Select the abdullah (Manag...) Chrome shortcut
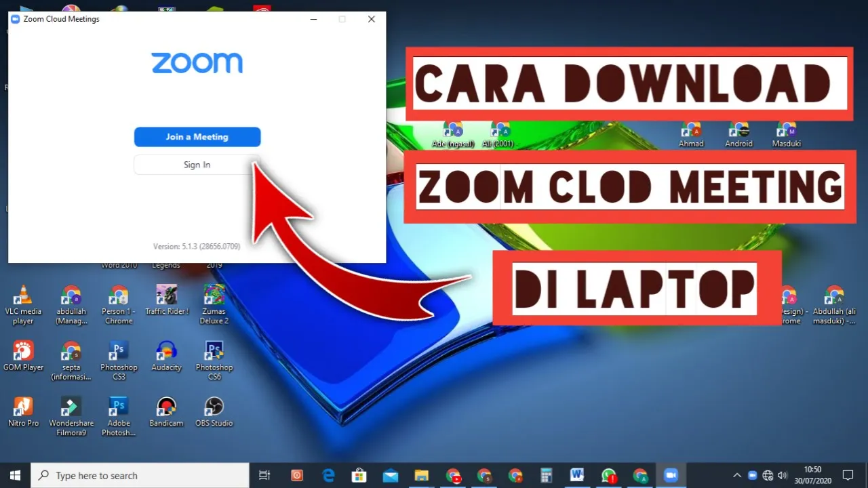This screenshot has width=868, height=488. click(x=71, y=305)
